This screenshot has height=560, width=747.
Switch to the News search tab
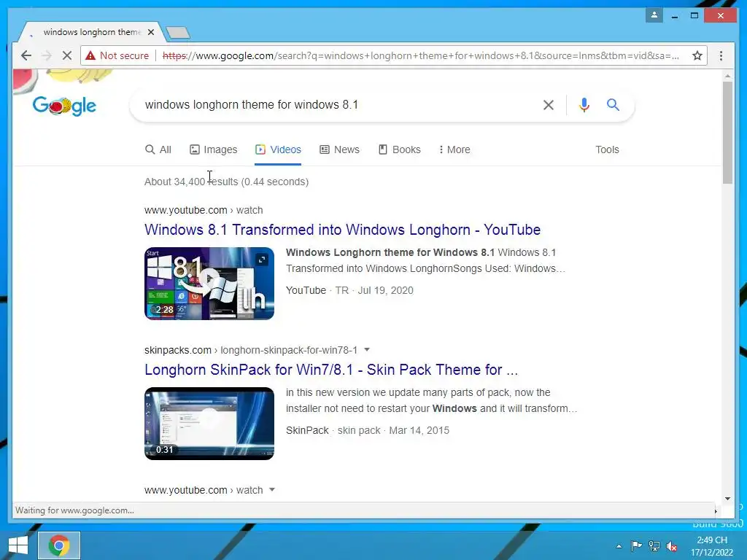click(x=340, y=149)
